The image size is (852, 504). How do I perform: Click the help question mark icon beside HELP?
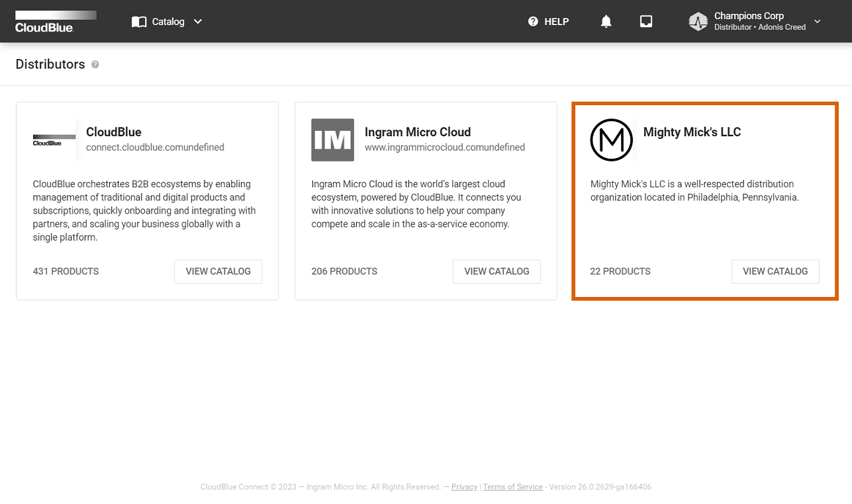533,21
